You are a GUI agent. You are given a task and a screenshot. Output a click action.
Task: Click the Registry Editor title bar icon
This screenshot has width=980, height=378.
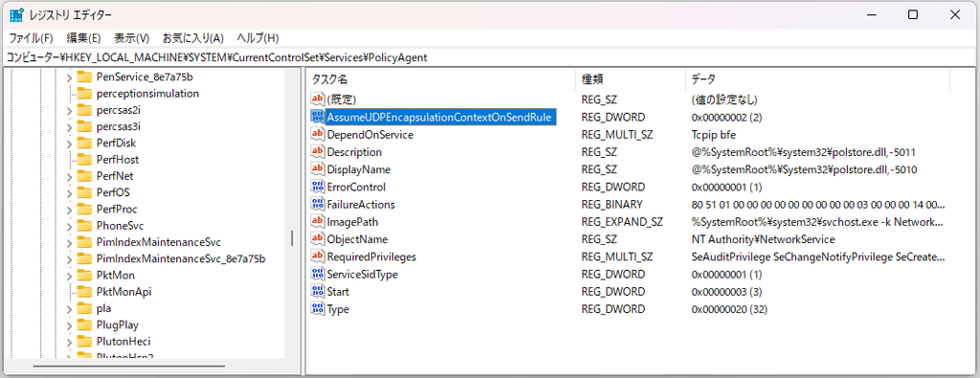pyautogui.click(x=17, y=15)
